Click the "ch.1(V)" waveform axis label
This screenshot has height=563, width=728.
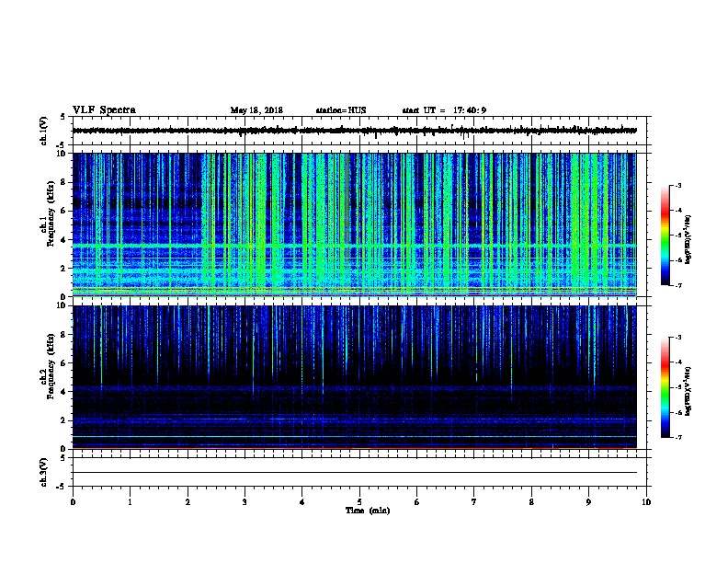(x=44, y=131)
